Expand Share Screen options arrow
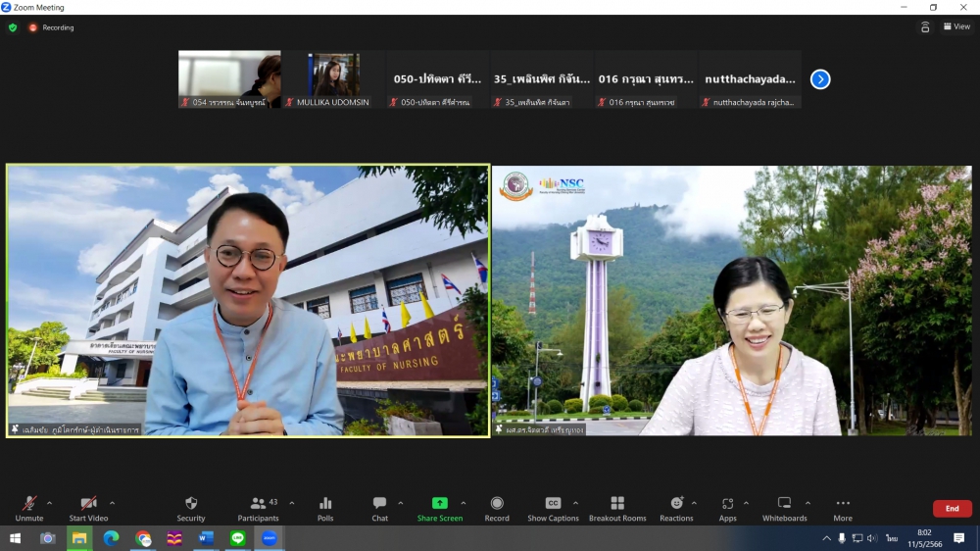This screenshot has height=551, width=980. point(464,503)
